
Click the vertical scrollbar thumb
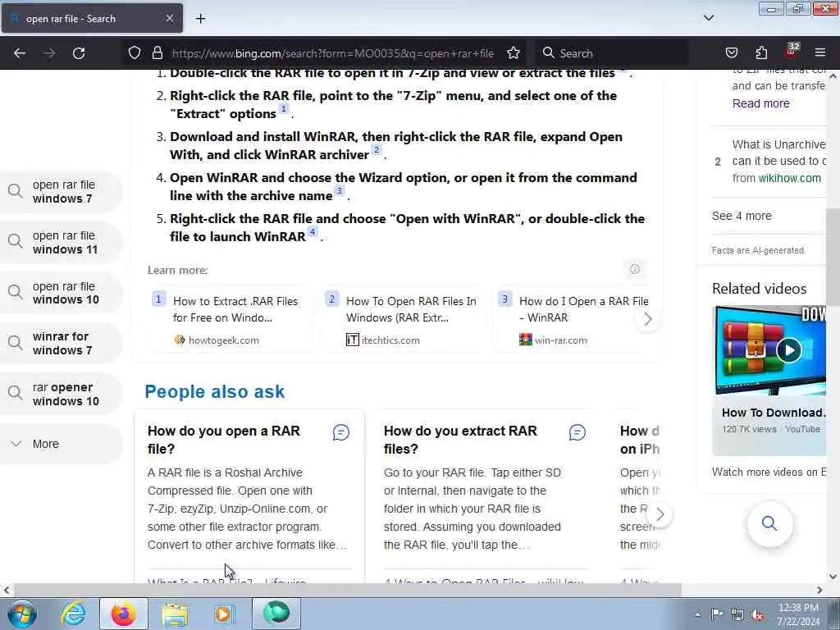click(833, 257)
